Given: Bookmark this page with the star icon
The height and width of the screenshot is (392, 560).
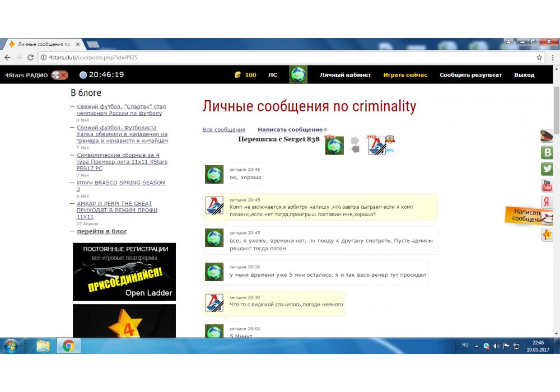Looking at the screenshot, I should tap(539, 57).
